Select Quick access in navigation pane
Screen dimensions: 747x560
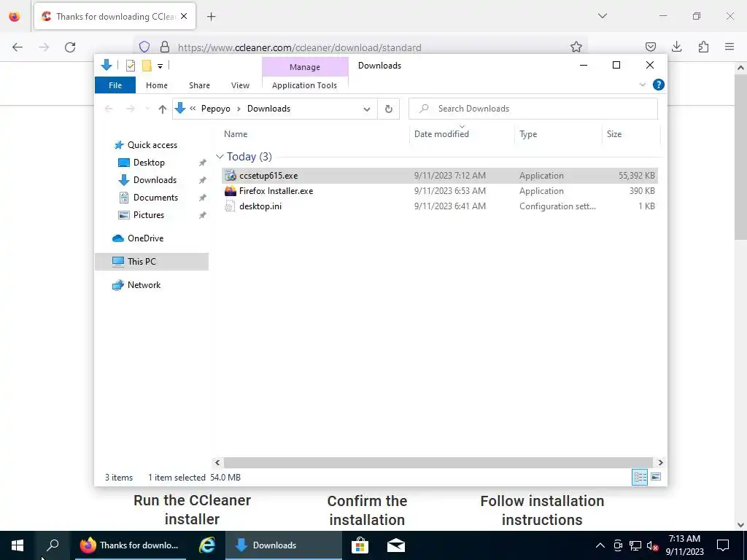click(152, 145)
